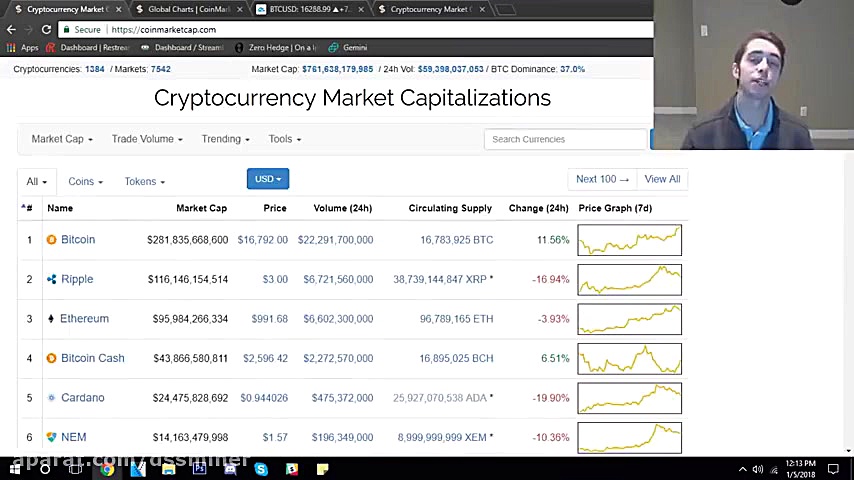This screenshot has width=854, height=480.
Task: Expand the Market Cap menu
Action: [62, 139]
